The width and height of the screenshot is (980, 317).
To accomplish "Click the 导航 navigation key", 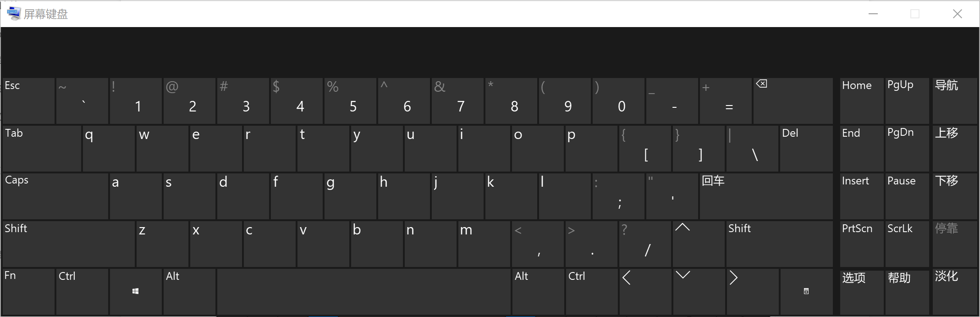I will (955, 101).
